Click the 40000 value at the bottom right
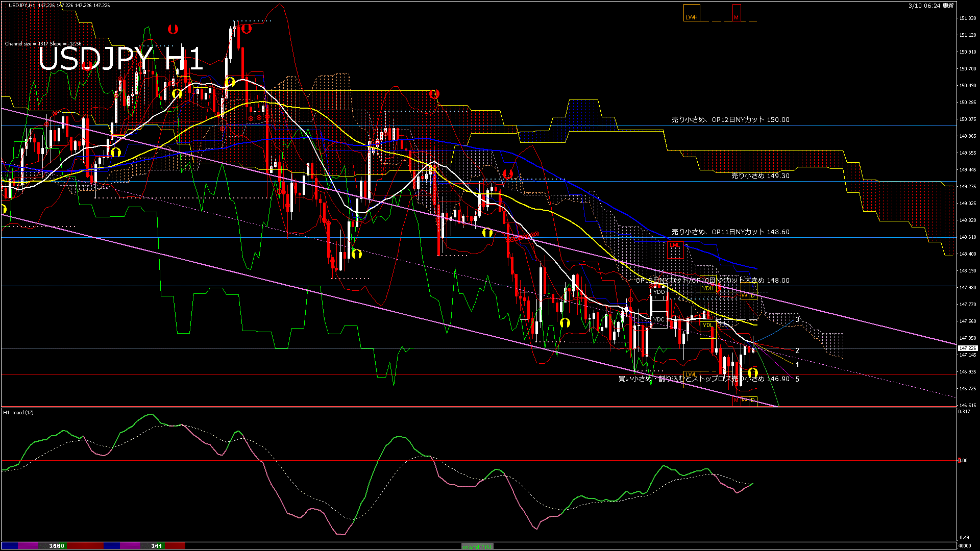Image resolution: width=980 pixels, height=551 pixels. coord(964,546)
